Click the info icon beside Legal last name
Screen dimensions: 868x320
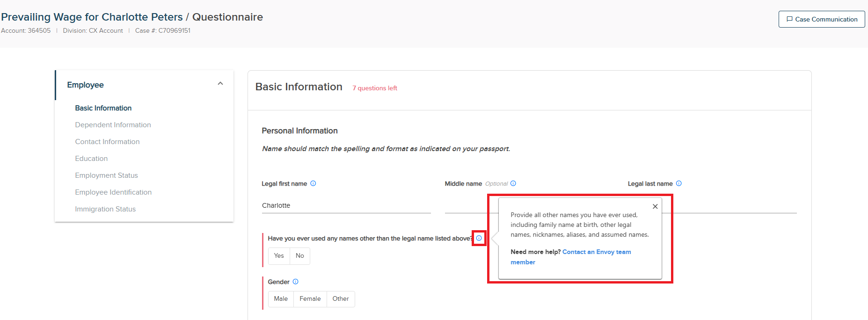coord(678,183)
